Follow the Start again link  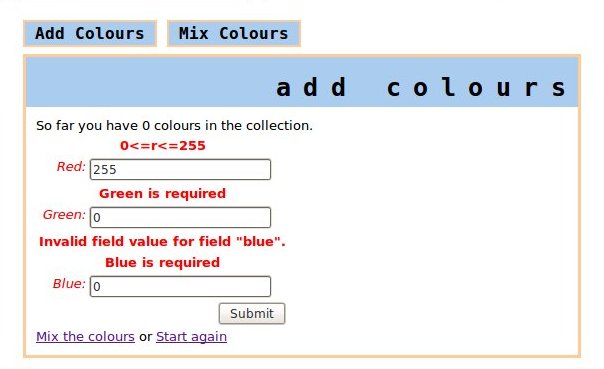point(191,337)
